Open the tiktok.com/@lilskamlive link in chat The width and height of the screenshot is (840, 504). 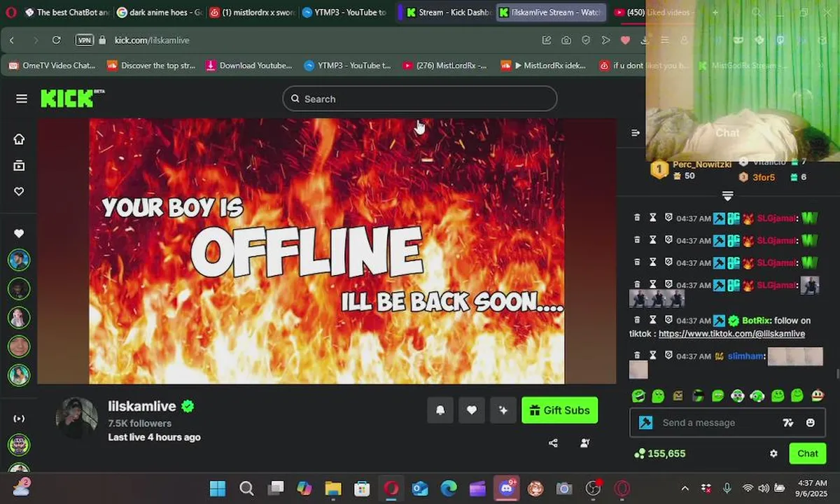[731, 334]
